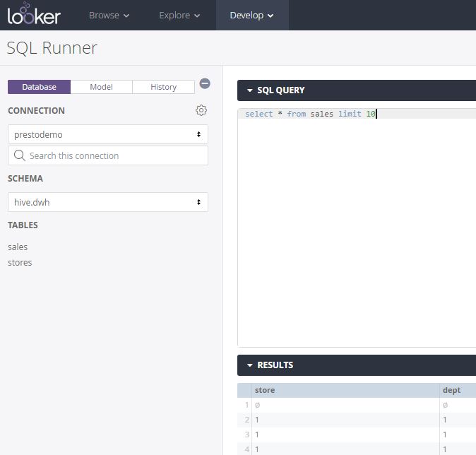Open the hive.dwh schema dropdown
This screenshot has height=455, width=476.
pyautogui.click(x=108, y=202)
